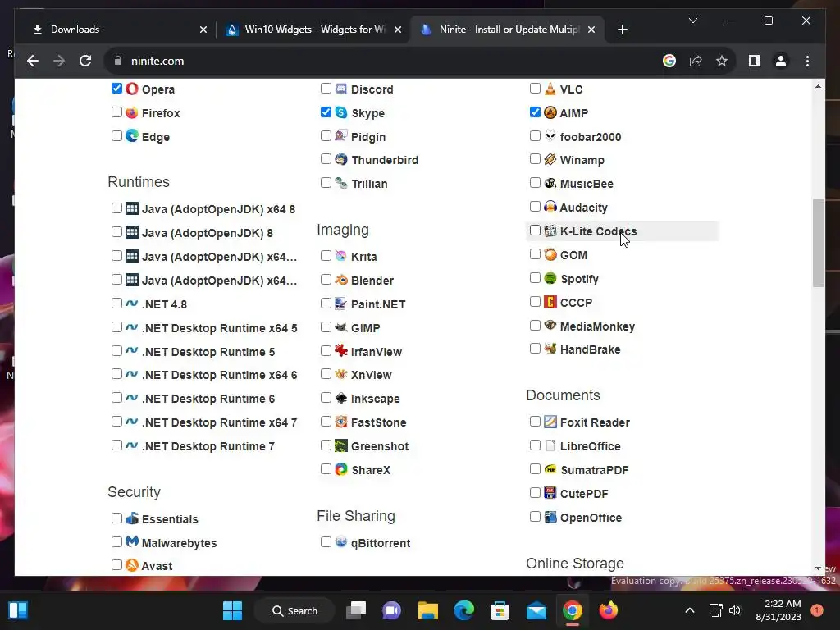Image resolution: width=840 pixels, height=630 pixels.
Task: Uncheck the Opera checkbox
Action: point(116,88)
